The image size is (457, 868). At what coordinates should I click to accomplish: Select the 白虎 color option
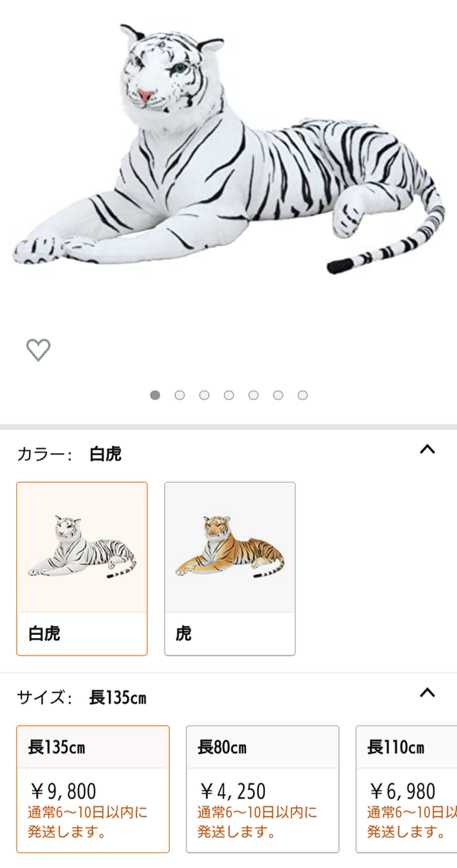(82, 569)
